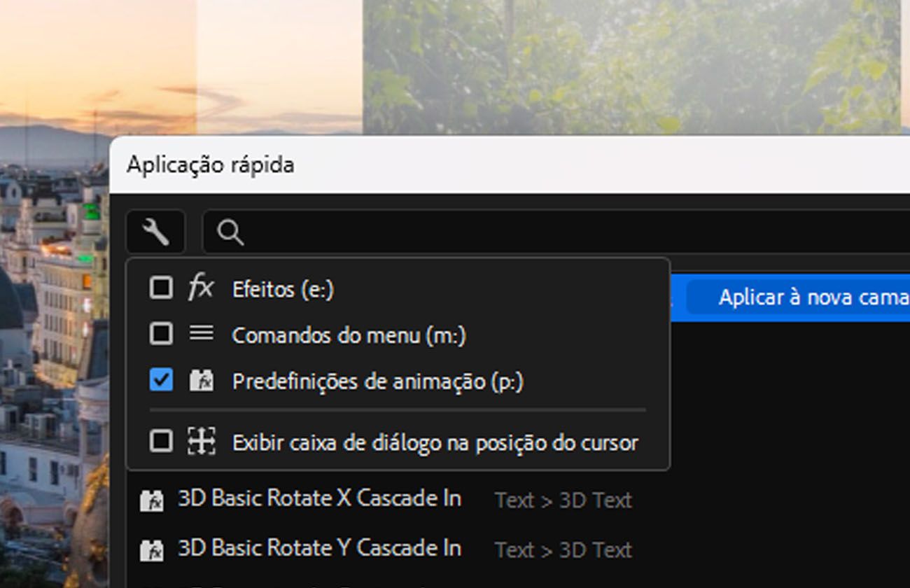Viewport: 910px width, 588px height.
Task: Click the "Predefinições de animação (p:)" entry text
Action: tap(378, 382)
